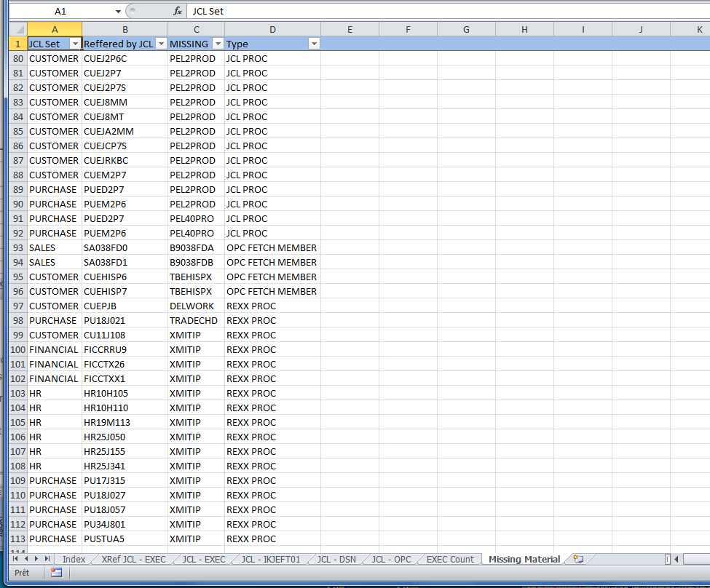Expand the MISSING column filter
This screenshot has width=710, height=588.
[218, 44]
